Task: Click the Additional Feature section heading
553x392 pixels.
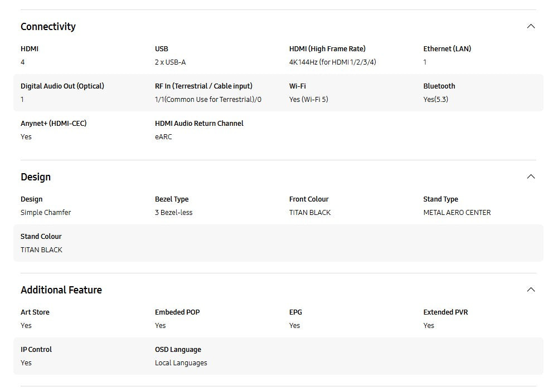Action: pyautogui.click(x=61, y=290)
